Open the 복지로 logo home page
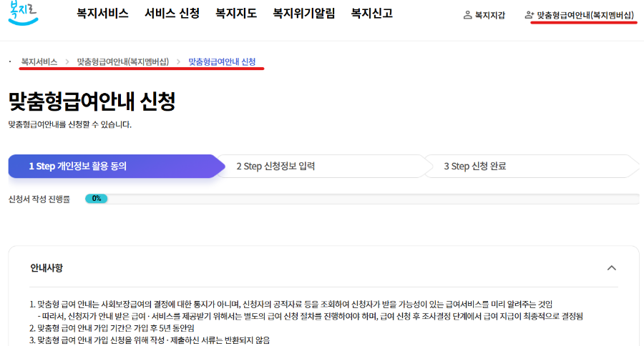Screen dimensions: 644x346 point(23,13)
